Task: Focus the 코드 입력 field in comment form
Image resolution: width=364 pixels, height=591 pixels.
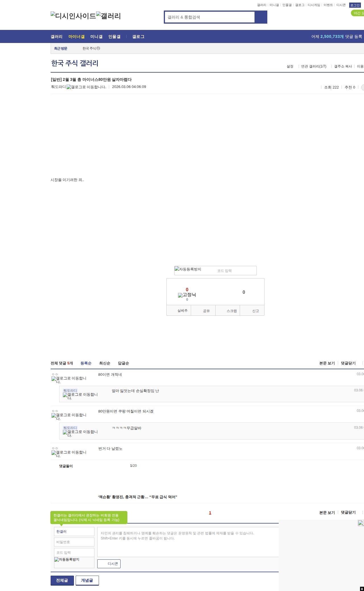Action: point(74,553)
